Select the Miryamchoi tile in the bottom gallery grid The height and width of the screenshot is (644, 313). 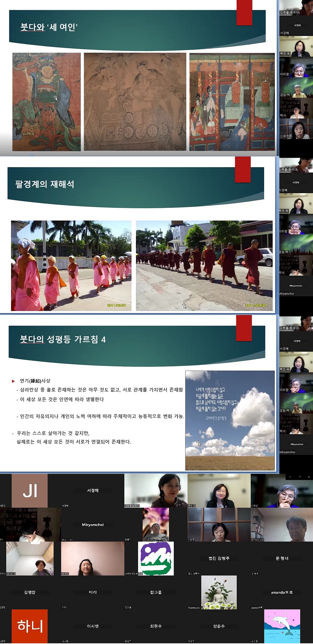(93, 524)
